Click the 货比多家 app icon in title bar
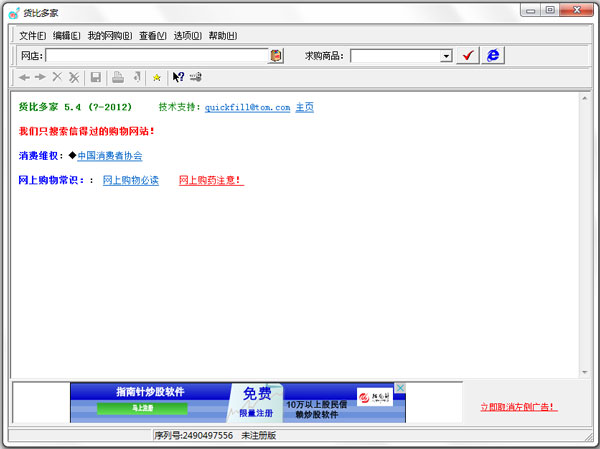The height and width of the screenshot is (449, 600). pyautogui.click(x=14, y=13)
